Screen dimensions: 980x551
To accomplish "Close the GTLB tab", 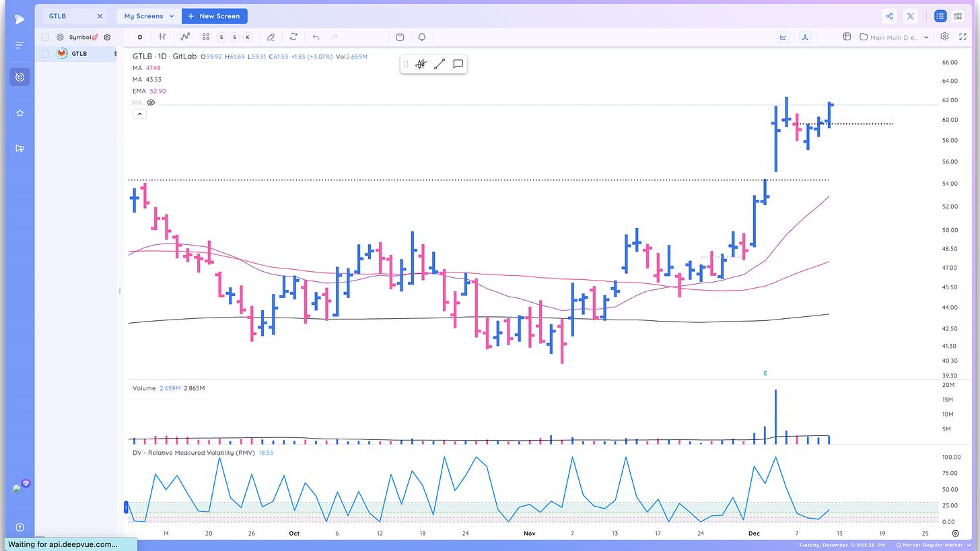I will [100, 16].
